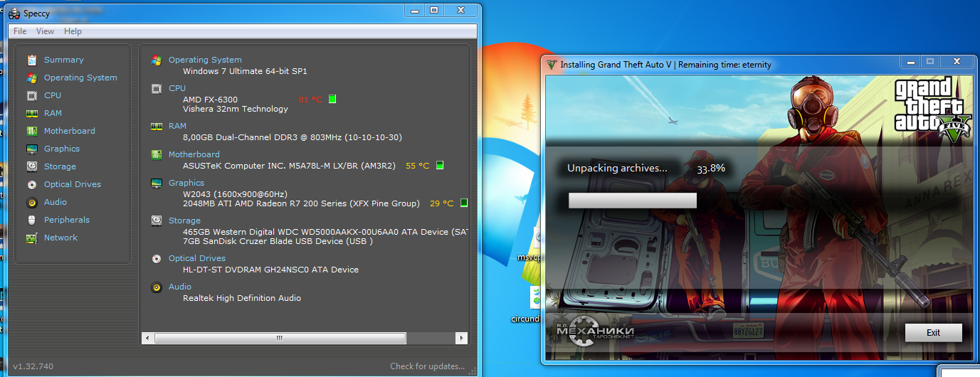Click the Audio heading link in summary

180,287
